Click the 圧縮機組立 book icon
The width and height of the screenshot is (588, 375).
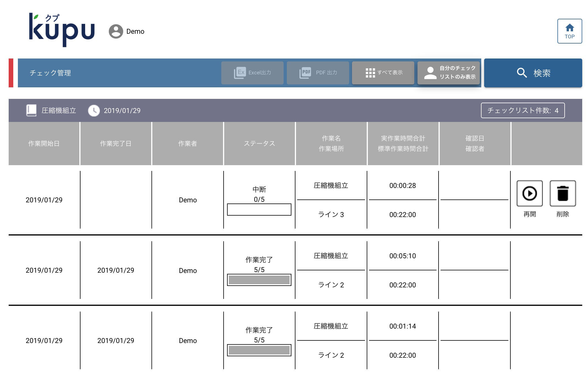pyautogui.click(x=31, y=110)
